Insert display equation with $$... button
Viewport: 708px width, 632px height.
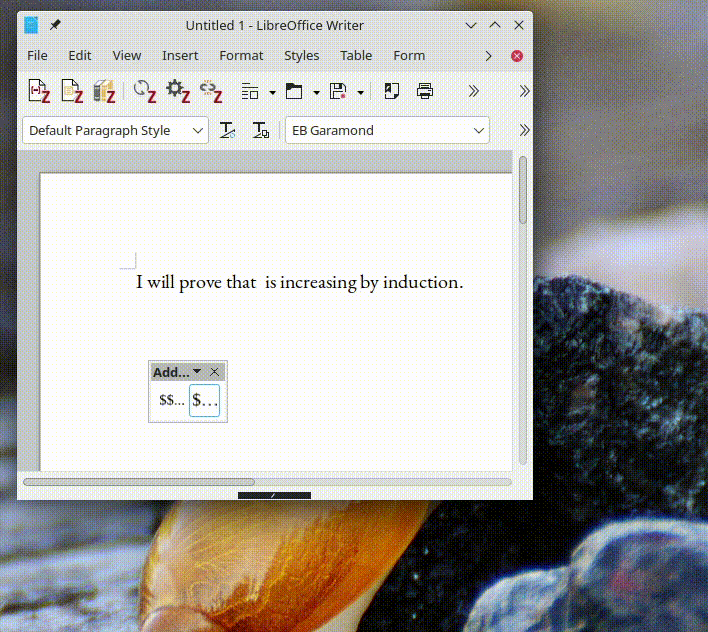point(172,400)
